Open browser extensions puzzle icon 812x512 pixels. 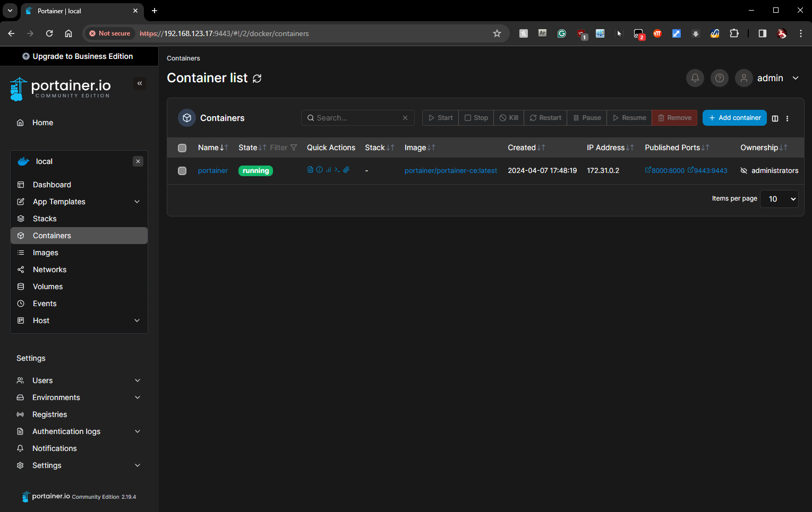pos(734,33)
